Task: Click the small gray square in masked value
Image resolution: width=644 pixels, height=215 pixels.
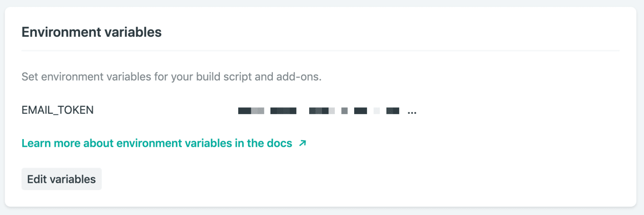Action: 344,110
